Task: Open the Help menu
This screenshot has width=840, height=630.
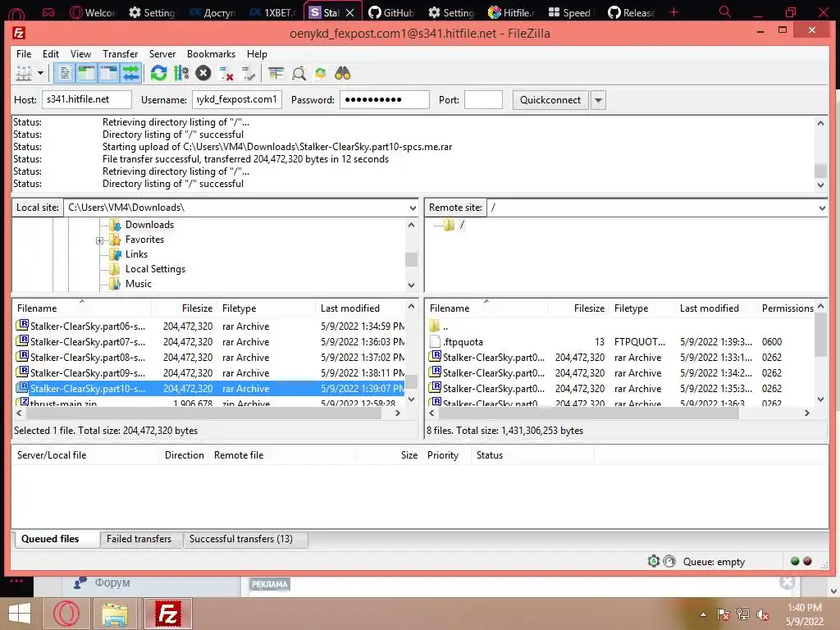Action: pos(257,53)
